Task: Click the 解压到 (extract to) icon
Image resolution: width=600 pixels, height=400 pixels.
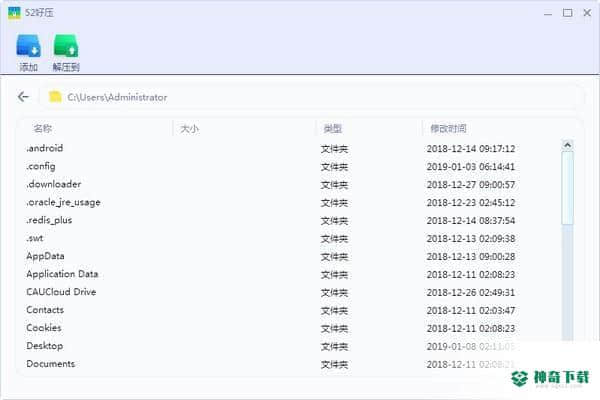Action: click(66, 46)
